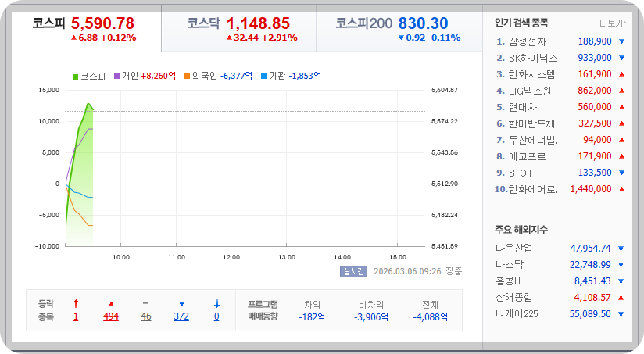Open the upper-limit stocks count 1
The image size is (644, 354).
[x=76, y=316]
